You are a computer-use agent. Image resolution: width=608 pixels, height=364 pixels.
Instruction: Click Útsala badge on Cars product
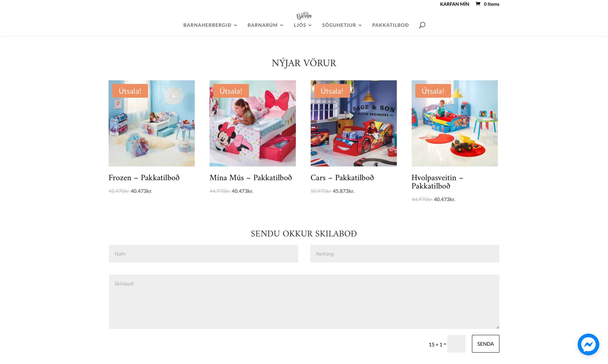[332, 91]
